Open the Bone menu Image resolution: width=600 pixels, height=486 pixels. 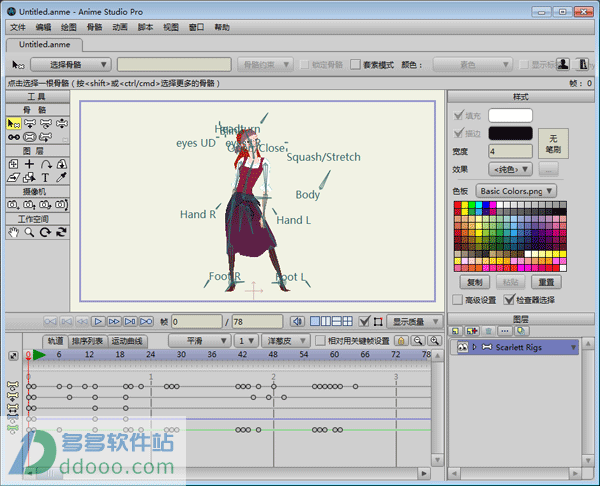(95, 27)
